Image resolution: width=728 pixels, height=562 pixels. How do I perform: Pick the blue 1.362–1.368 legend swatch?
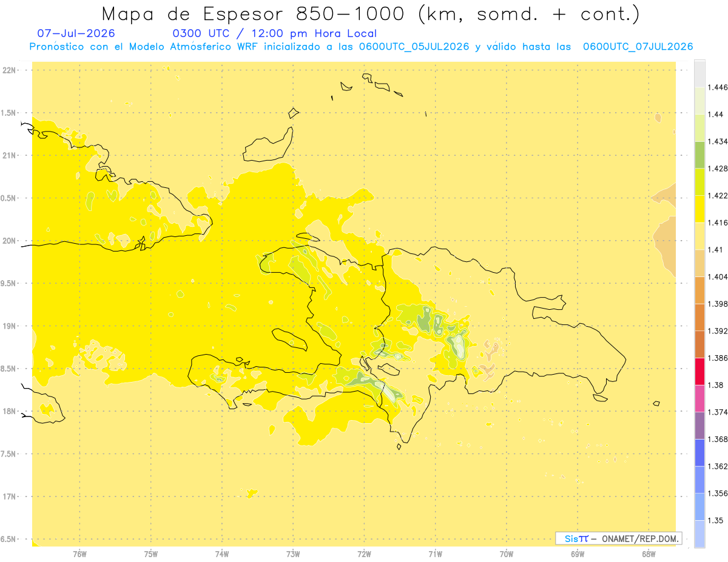tap(699, 452)
